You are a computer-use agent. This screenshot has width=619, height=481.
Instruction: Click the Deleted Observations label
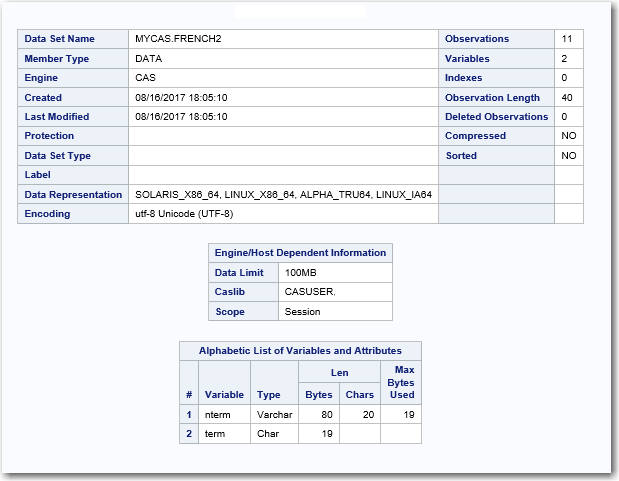click(496, 117)
